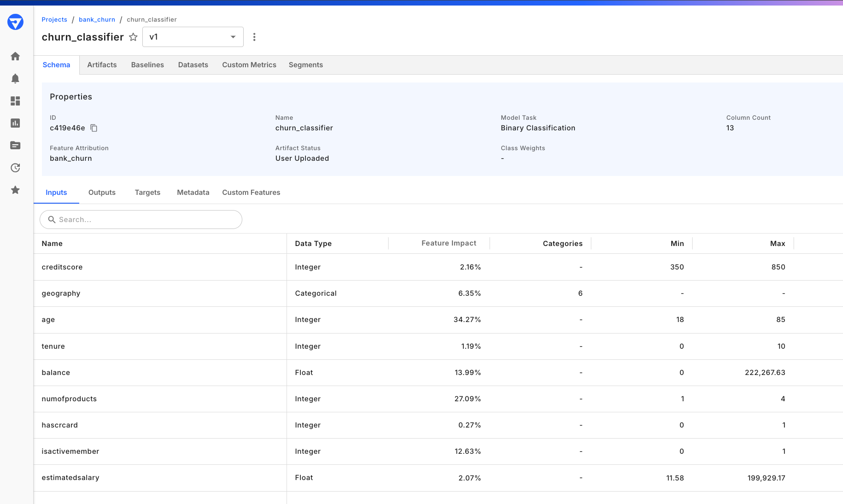Open the projects folder icon in sidebar
The image size is (843, 504).
coord(15,145)
